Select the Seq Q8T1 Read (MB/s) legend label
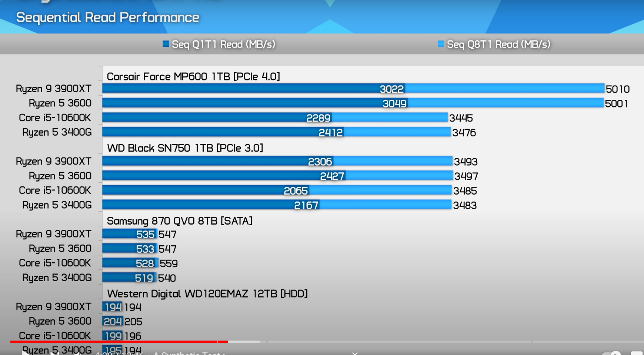This screenshot has height=355, width=644. click(x=498, y=44)
